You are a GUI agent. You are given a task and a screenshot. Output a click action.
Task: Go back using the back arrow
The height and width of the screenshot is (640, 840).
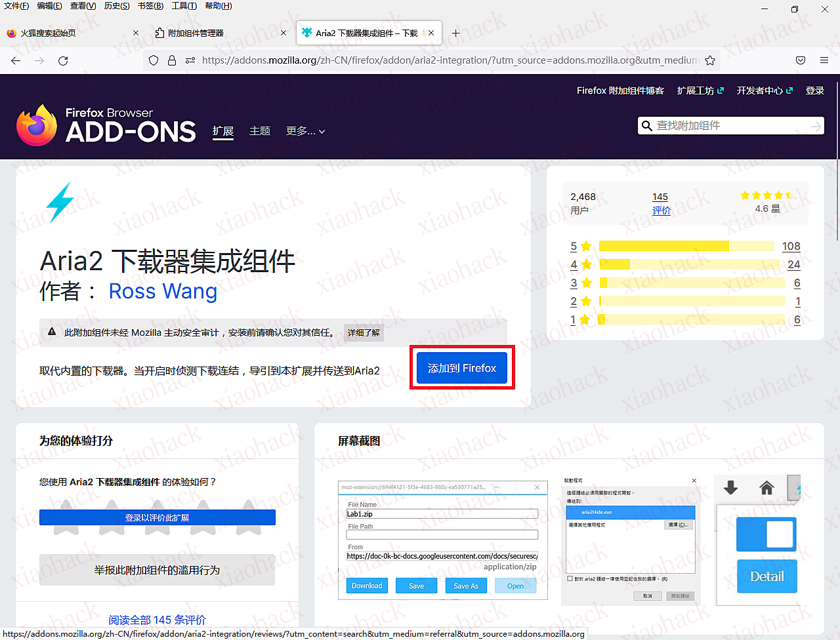tap(16, 61)
